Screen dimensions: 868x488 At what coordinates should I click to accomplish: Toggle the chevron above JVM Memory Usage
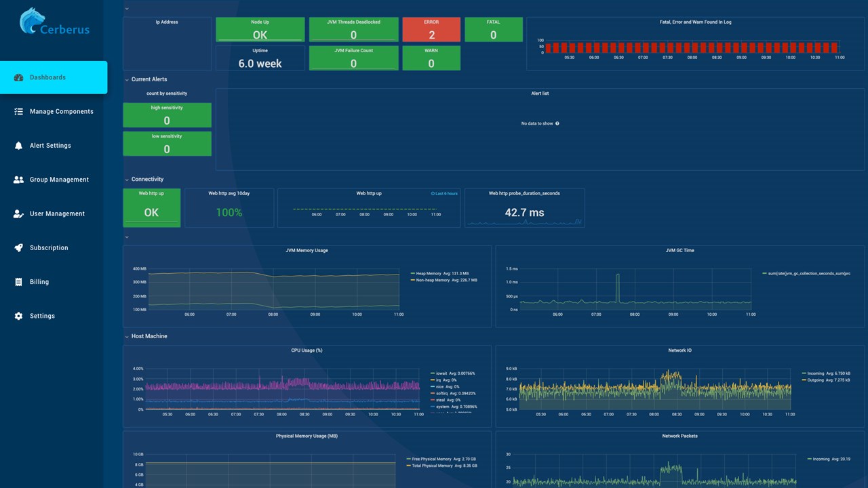point(127,237)
